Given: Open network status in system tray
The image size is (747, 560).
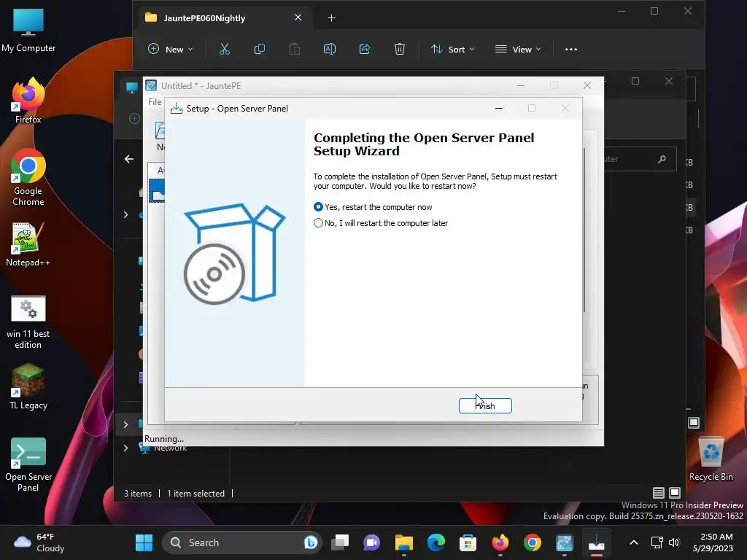Looking at the screenshot, I should [657, 542].
